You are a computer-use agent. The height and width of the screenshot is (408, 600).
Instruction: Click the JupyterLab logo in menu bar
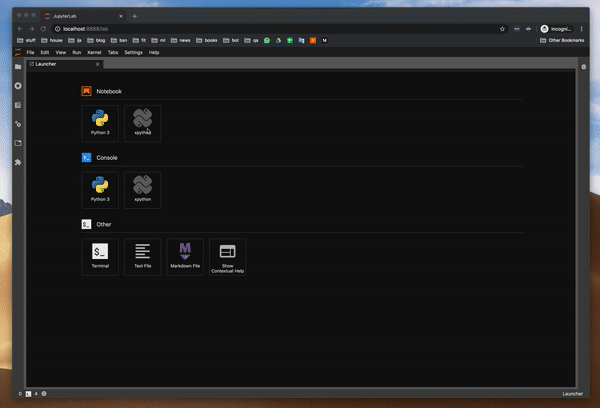tap(18, 52)
